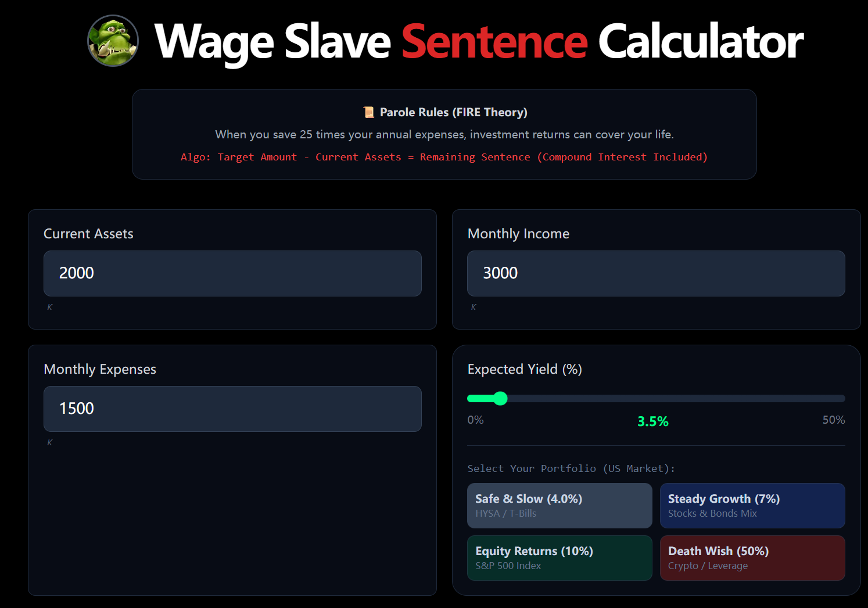Click the K unit icon under Monthly Income
Screen dimensions: 868x608
click(474, 307)
